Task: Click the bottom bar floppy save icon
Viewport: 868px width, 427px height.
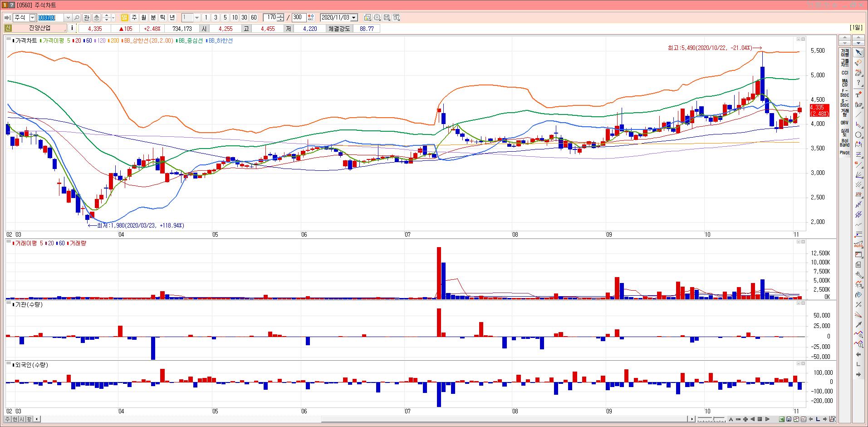Action: [789, 419]
